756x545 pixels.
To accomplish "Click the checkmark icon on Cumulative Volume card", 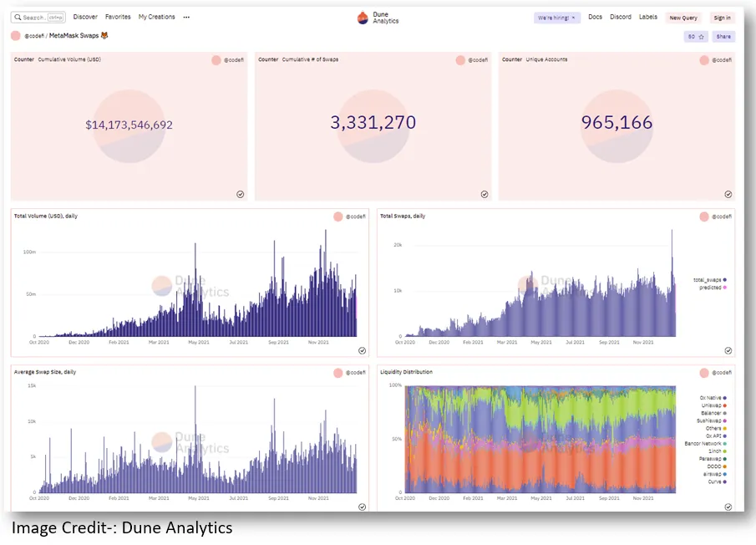I will [240, 195].
